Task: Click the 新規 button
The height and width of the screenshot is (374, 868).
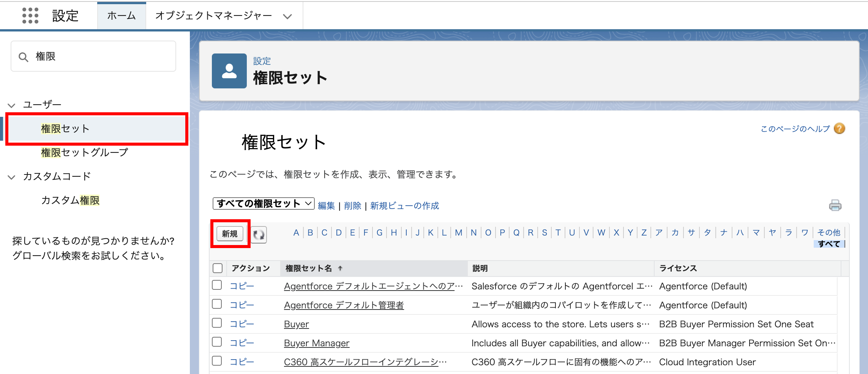Action: tap(230, 234)
